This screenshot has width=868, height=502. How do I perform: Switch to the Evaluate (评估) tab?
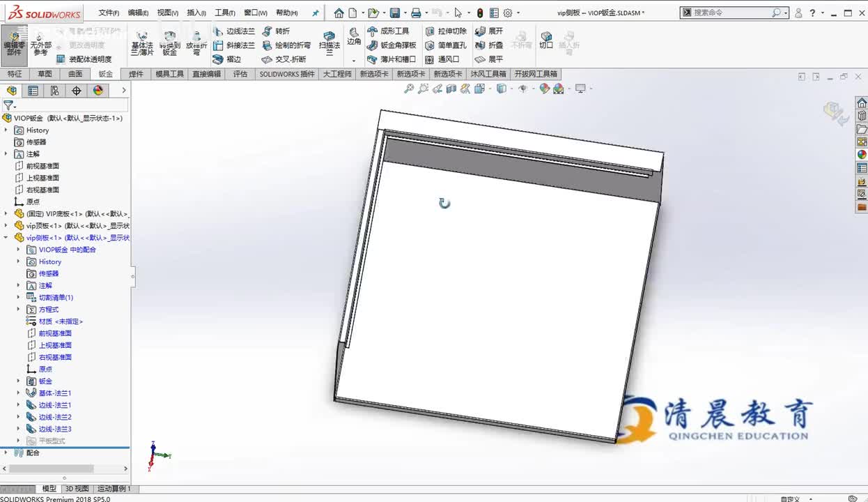[x=240, y=74]
